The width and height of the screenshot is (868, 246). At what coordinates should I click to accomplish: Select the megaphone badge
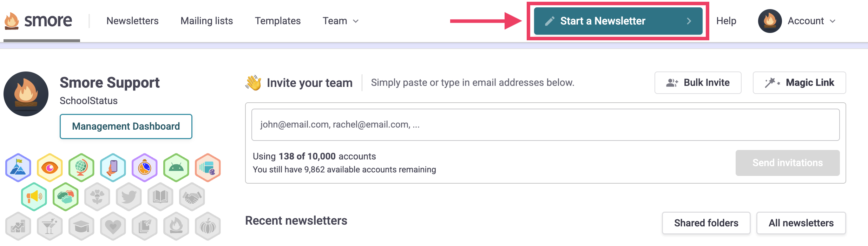coord(34,197)
